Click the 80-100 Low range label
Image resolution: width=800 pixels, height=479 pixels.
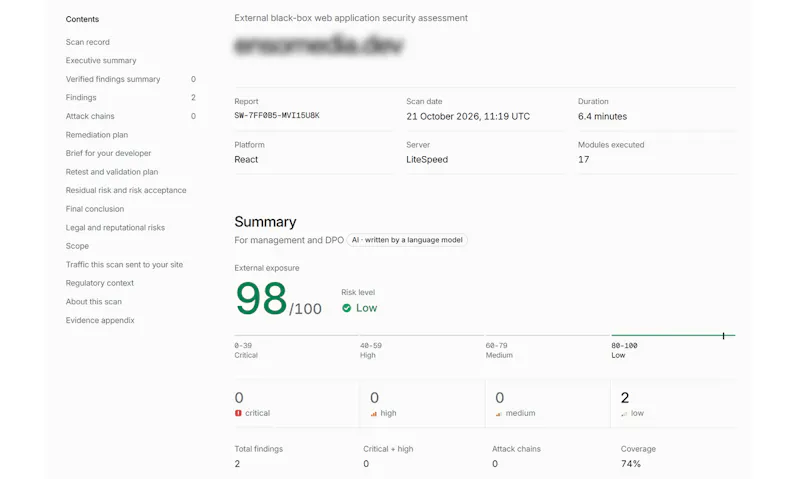pyautogui.click(x=624, y=350)
